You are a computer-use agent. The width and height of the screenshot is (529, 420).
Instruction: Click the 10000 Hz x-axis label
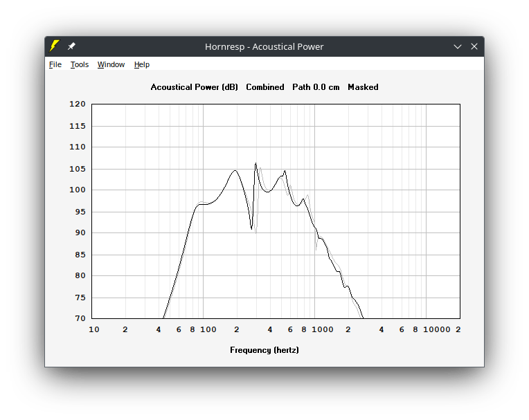(437, 329)
